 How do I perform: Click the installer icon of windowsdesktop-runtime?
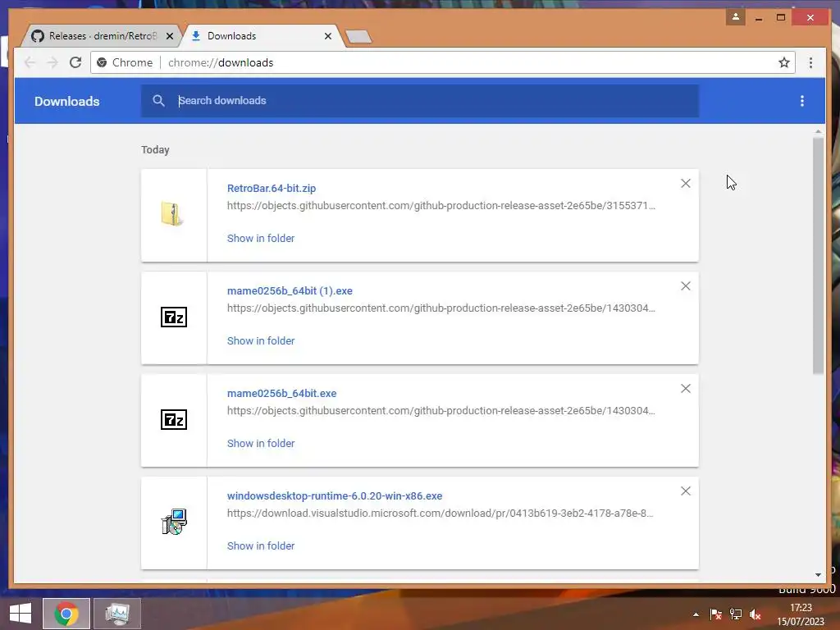pos(174,522)
